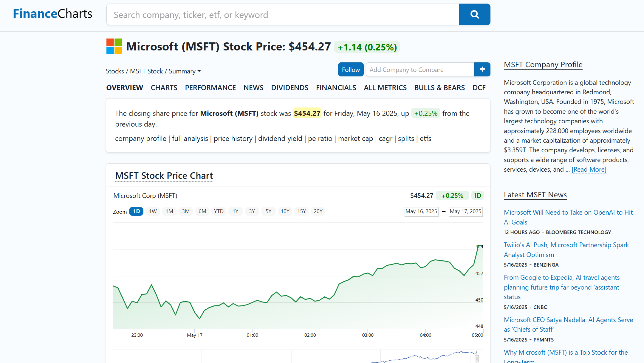The height and width of the screenshot is (363, 644).
Task: Switch to the PERFORMANCE tab
Action: click(210, 88)
